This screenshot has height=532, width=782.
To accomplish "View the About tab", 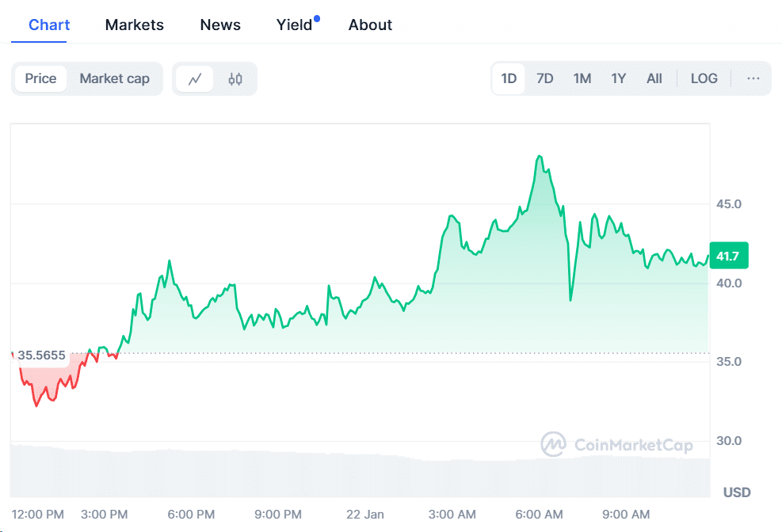I will pyautogui.click(x=370, y=25).
